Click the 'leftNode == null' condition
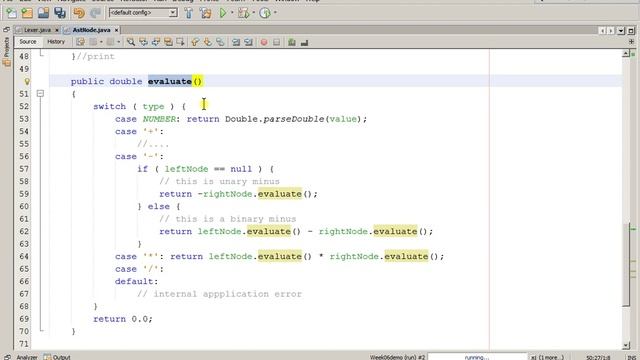 click(x=208, y=169)
